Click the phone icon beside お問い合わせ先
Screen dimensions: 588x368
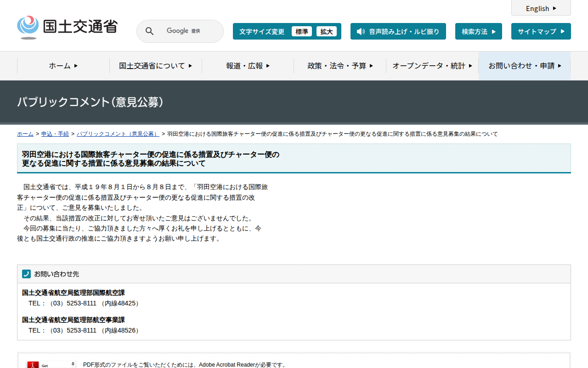click(x=26, y=274)
